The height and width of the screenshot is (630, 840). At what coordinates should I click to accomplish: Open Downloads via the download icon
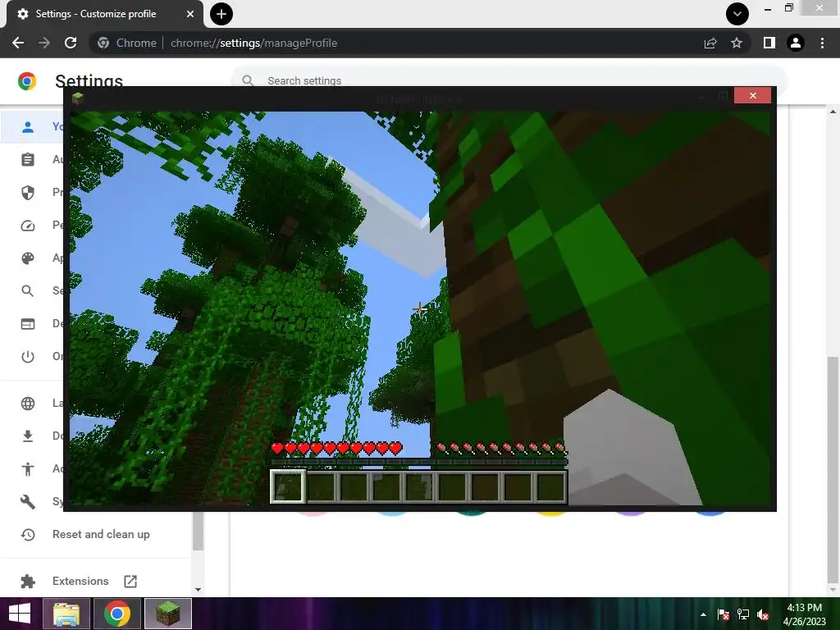tap(28, 436)
